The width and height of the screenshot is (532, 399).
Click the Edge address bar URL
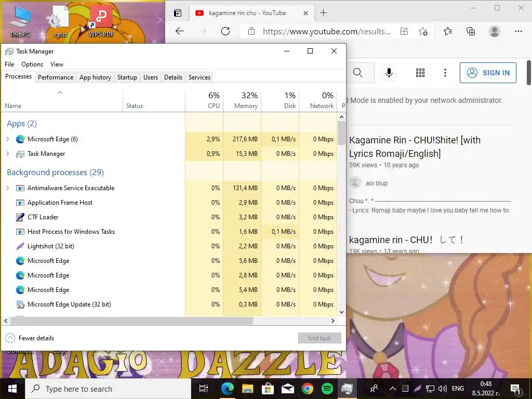click(x=327, y=32)
